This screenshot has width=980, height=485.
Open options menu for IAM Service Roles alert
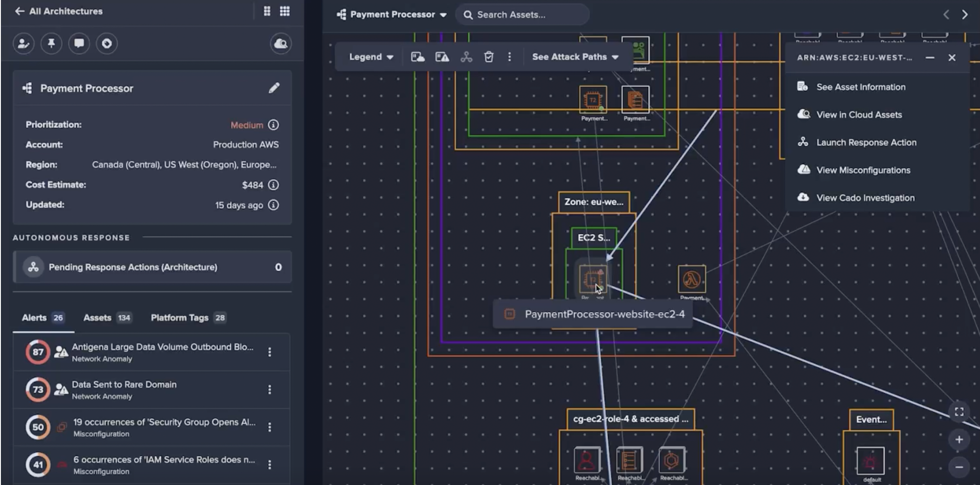click(270, 465)
